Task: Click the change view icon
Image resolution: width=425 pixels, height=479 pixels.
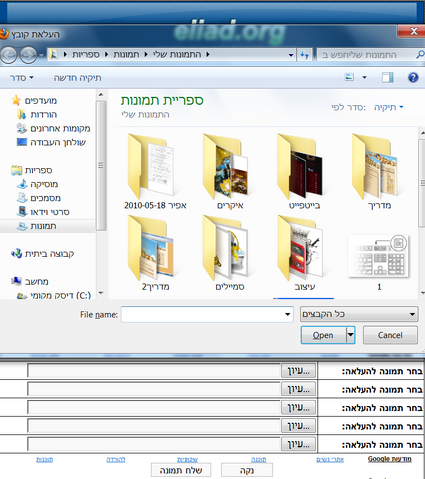Action: (x=349, y=78)
